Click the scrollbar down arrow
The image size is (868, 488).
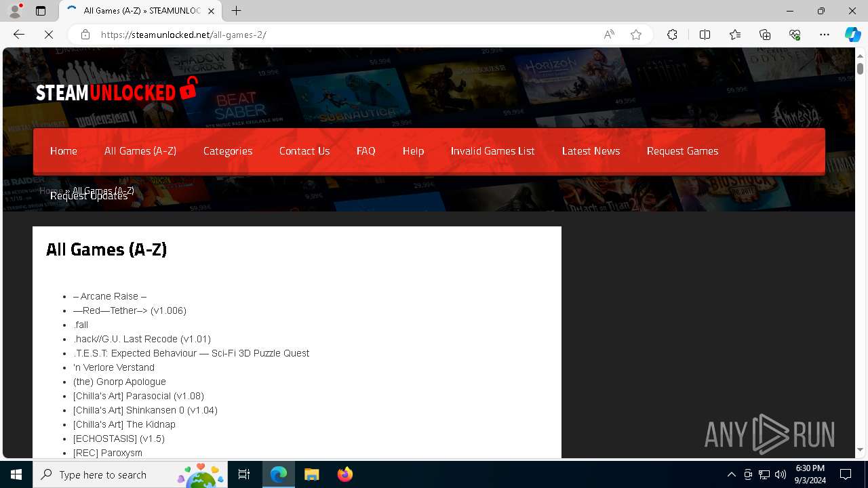[x=860, y=450]
